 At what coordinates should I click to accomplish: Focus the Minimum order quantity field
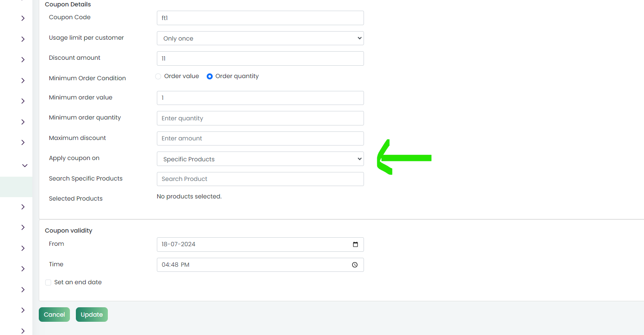(x=260, y=118)
